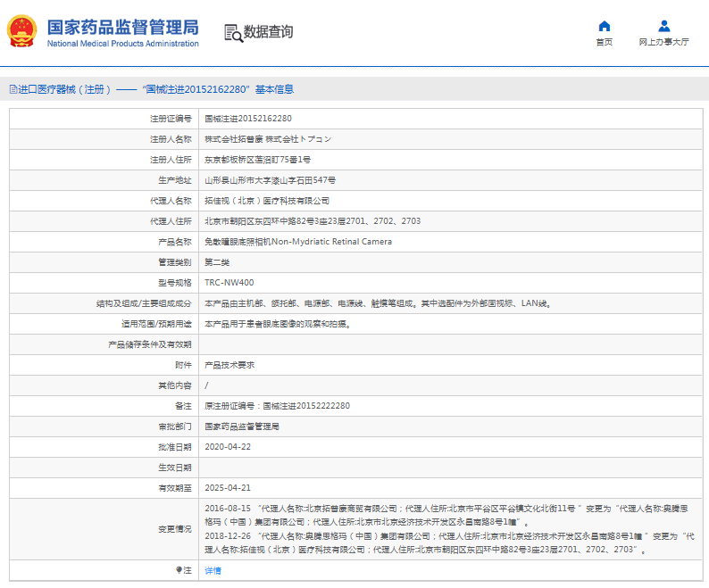The width and height of the screenshot is (709, 588).
Task: Select address 东京都板桥区莲沼町75番1号
Action: (258, 160)
